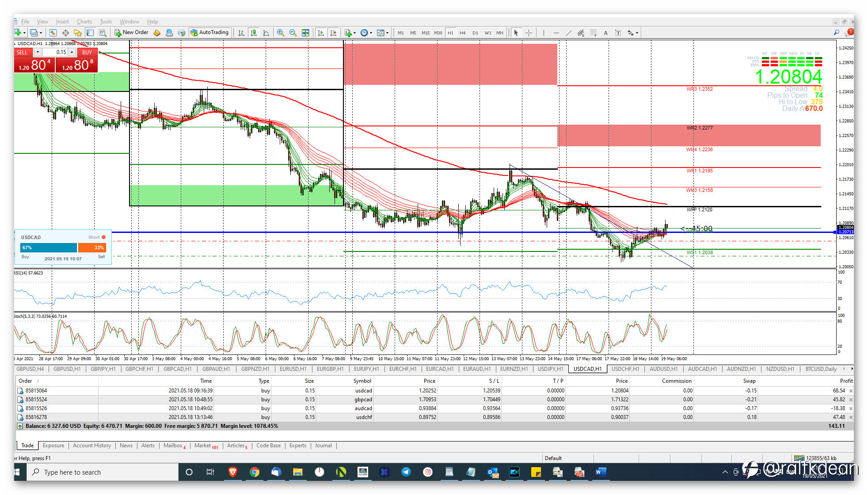Click New Order button
The height and width of the screenshot is (495, 868).
(131, 32)
